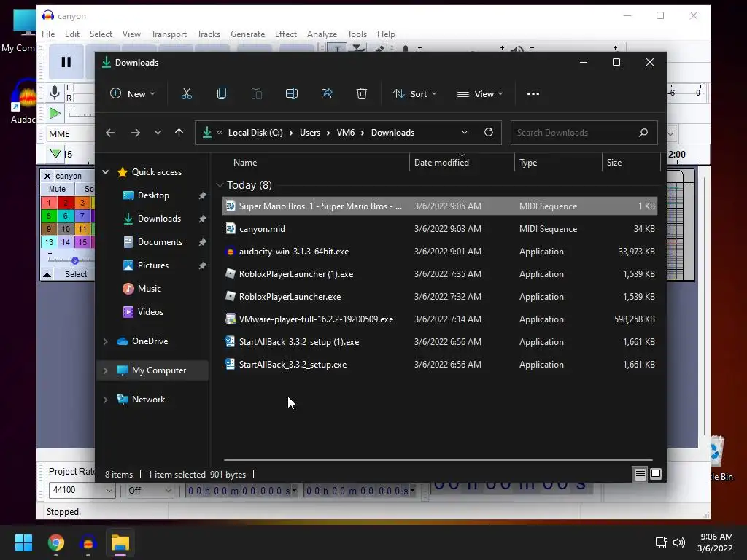Click File Explorer taskbar icon
Screen dimensions: 747x560
120,542
